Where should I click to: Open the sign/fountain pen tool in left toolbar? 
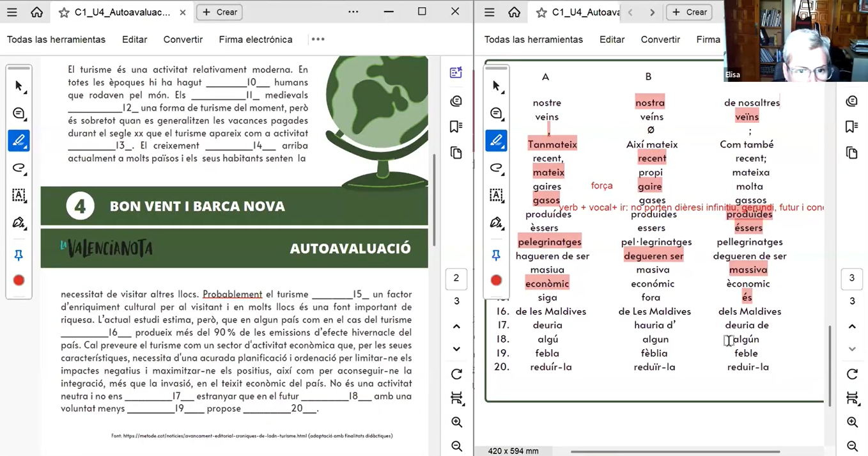pyautogui.click(x=19, y=223)
